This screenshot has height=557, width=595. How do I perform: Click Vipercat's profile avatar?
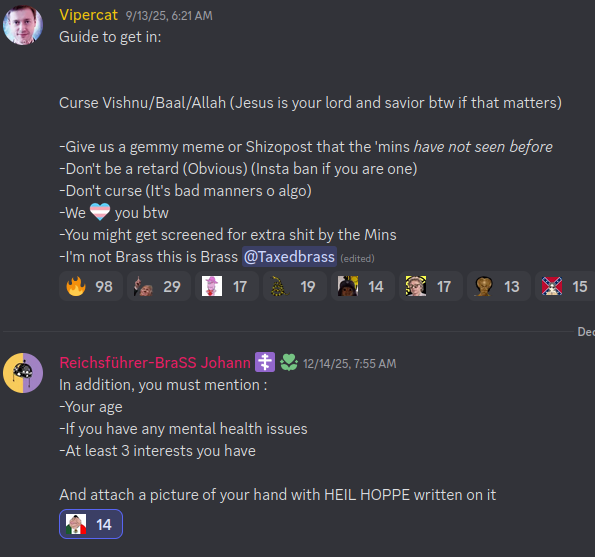coord(23,25)
